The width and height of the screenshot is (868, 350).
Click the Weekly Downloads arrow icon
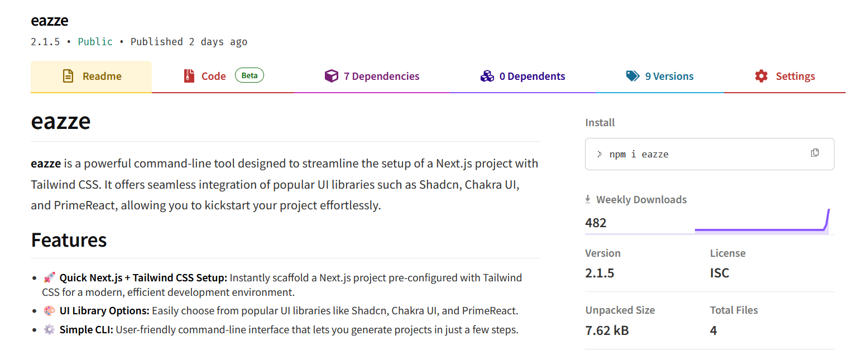pyautogui.click(x=588, y=199)
